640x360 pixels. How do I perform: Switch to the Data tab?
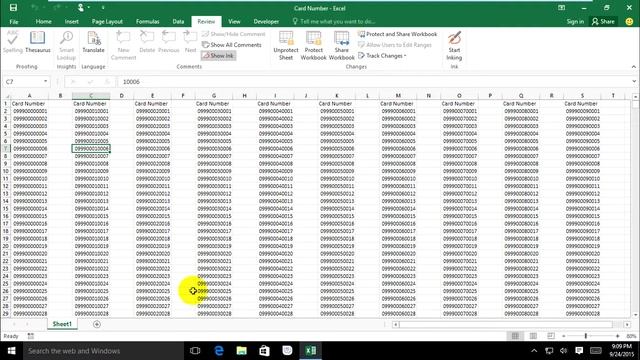pos(178,21)
